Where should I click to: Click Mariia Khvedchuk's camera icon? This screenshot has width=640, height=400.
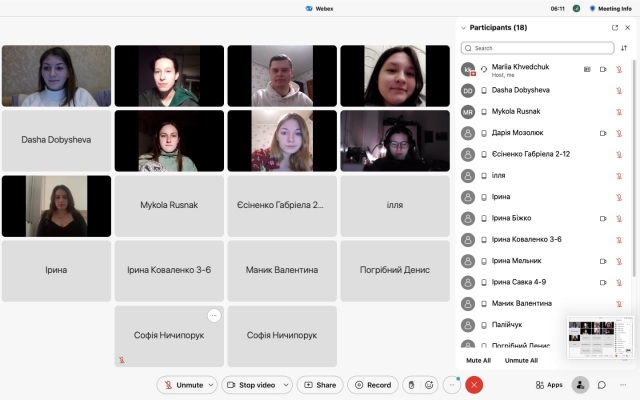(x=603, y=69)
